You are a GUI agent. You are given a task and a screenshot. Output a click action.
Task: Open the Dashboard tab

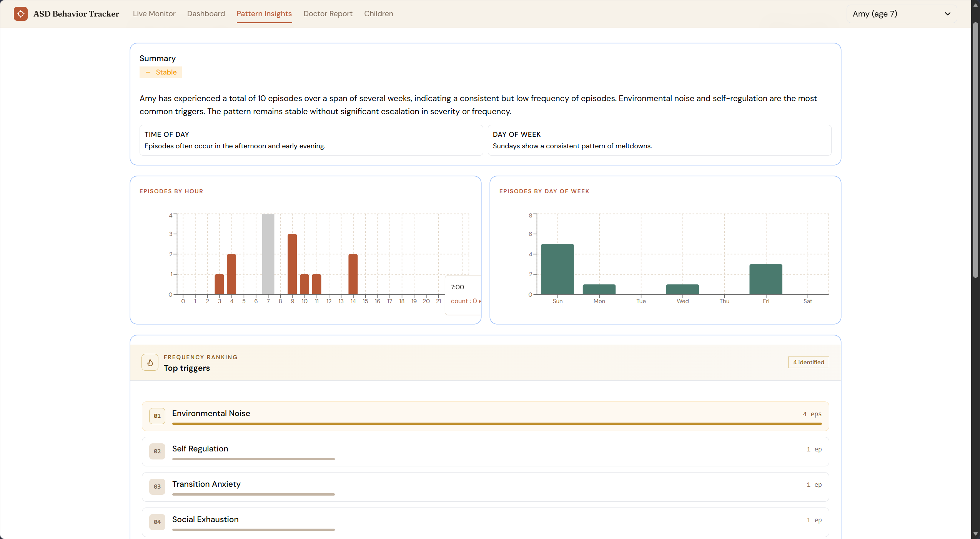click(206, 14)
